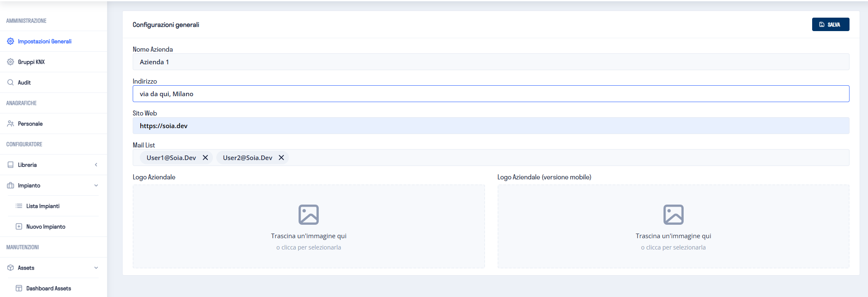This screenshot has height=297, width=868.
Task: Open Nuovo Impianto menu entry
Action: [x=46, y=226]
